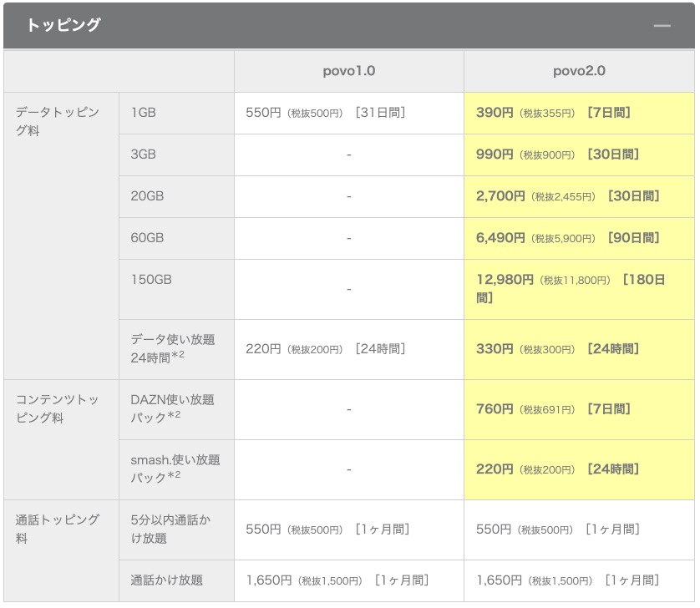
Task: Click the smash.使い放題パック row label
Action: click(x=173, y=469)
